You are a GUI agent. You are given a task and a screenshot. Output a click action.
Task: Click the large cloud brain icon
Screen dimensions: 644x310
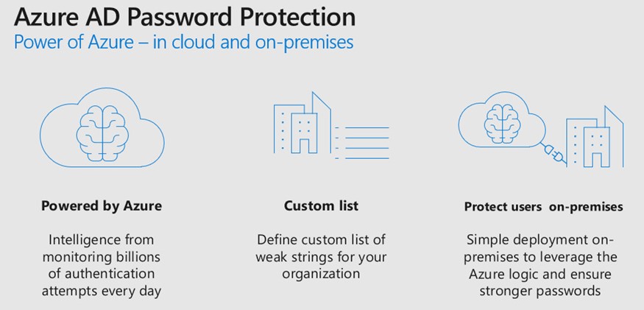pos(102,127)
